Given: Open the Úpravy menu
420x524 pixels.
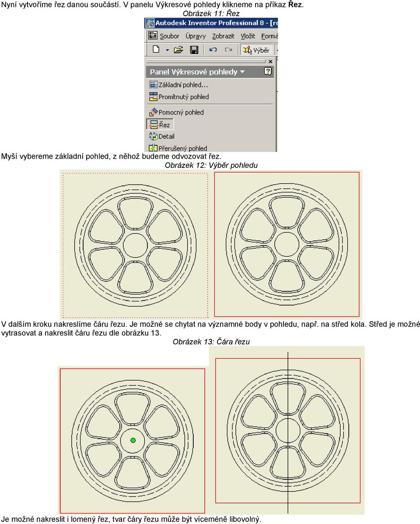Looking at the screenshot, I should [196, 36].
